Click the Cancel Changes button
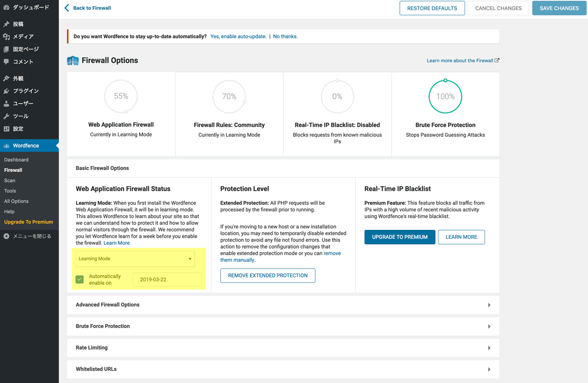This screenshot has width=588, height=383. click(498, 8)
